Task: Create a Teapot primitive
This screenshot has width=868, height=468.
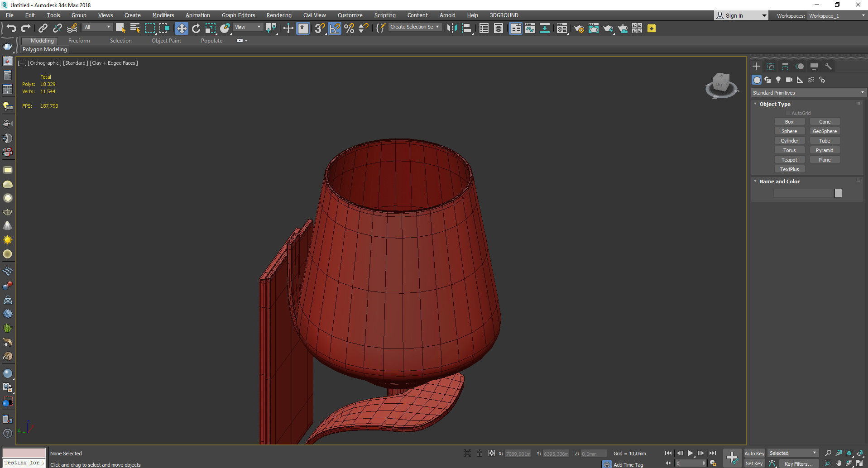Action: point(789,160)
